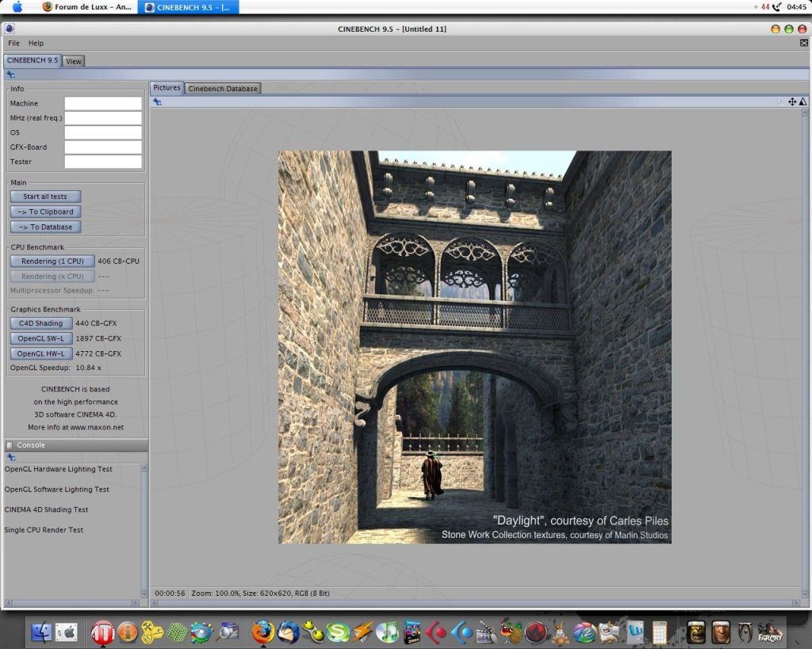
Task: Open the calculator icon in the dock
Action: pos(659,632)
